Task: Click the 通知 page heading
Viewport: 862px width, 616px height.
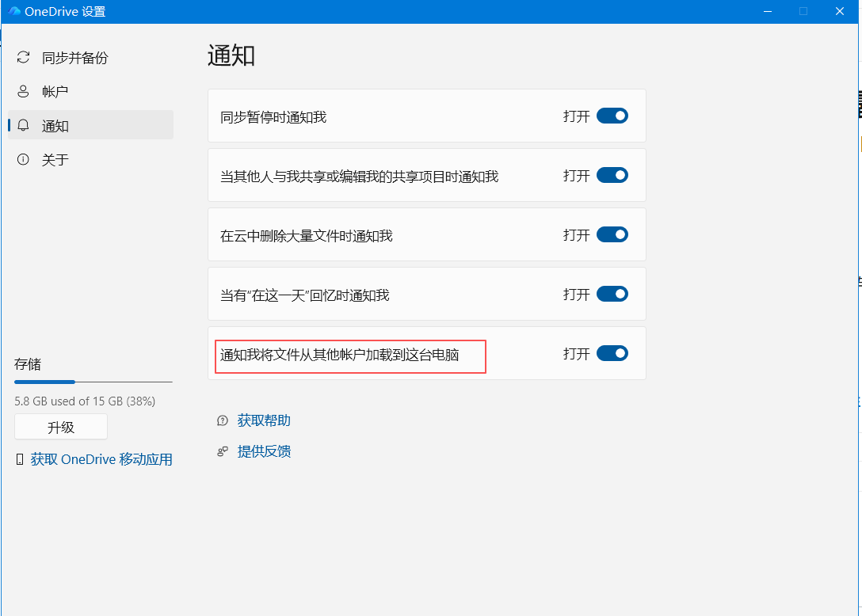Action: click(x=231, y=56)
